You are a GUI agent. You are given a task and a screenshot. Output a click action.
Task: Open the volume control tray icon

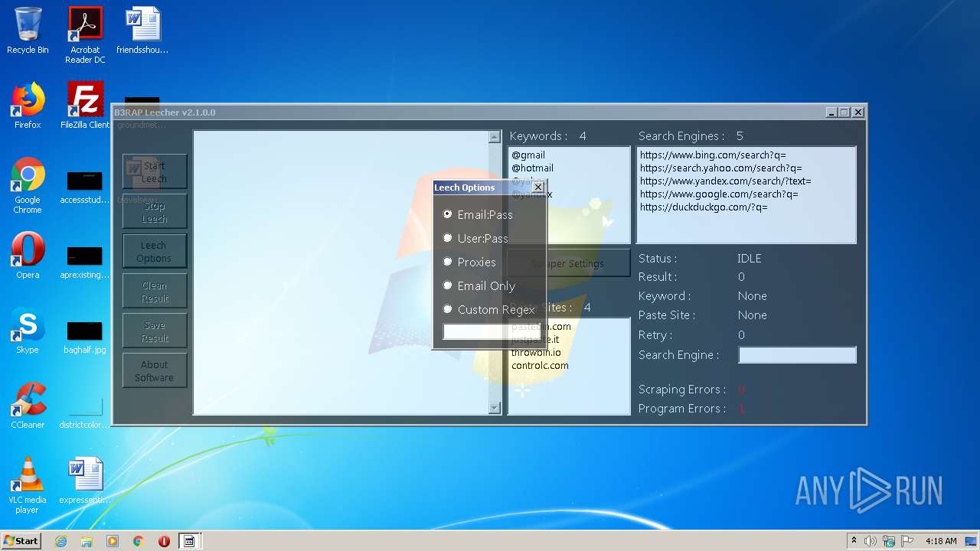pos(871,541)
